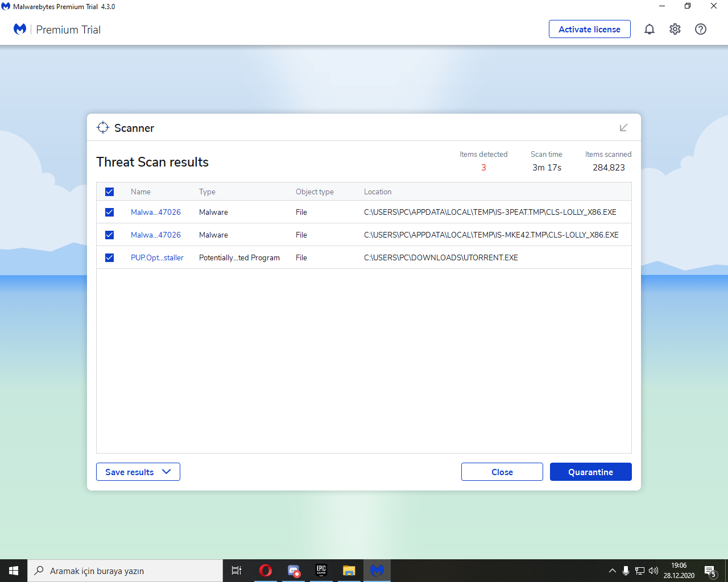Click the Windows search box on the taskbar
Screen dimensions: 728x582
click(125, 571)
